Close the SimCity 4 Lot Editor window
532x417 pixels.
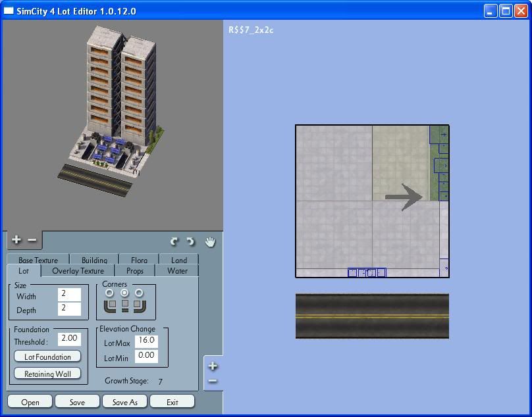pos(521,11)
